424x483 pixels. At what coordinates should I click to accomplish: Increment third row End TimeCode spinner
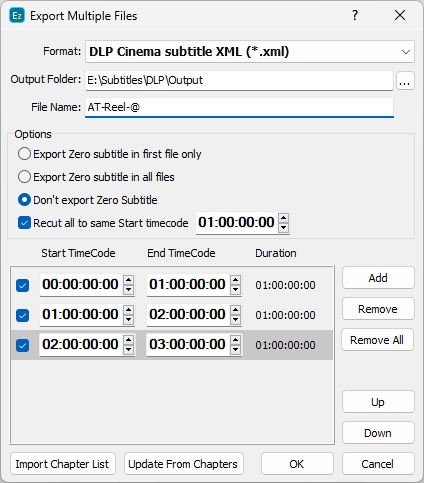pos(236,340)
